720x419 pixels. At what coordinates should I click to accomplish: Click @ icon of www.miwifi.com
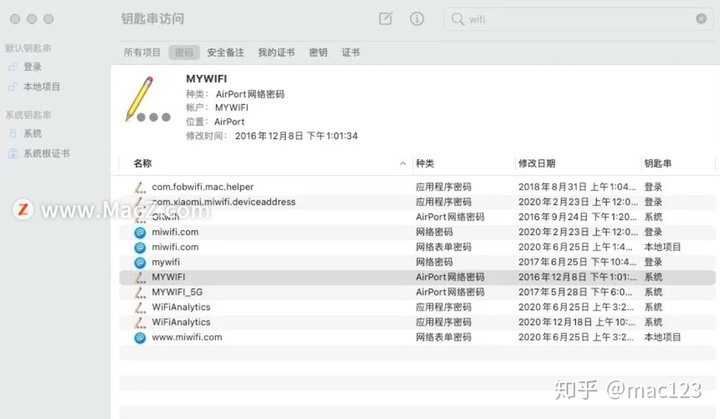coord(140,338)
